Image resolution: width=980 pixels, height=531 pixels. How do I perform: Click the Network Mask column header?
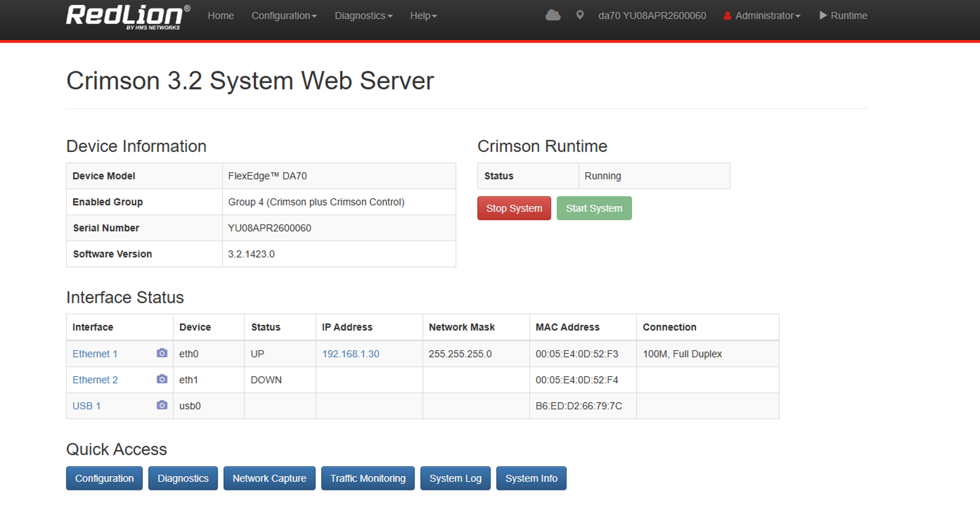[x=461, y=327]
